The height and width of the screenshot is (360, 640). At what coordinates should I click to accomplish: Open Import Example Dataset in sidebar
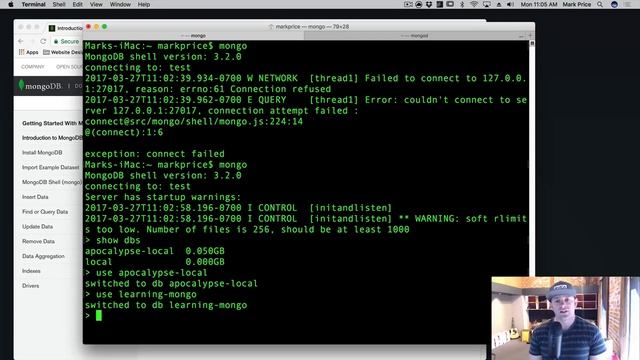51,167
